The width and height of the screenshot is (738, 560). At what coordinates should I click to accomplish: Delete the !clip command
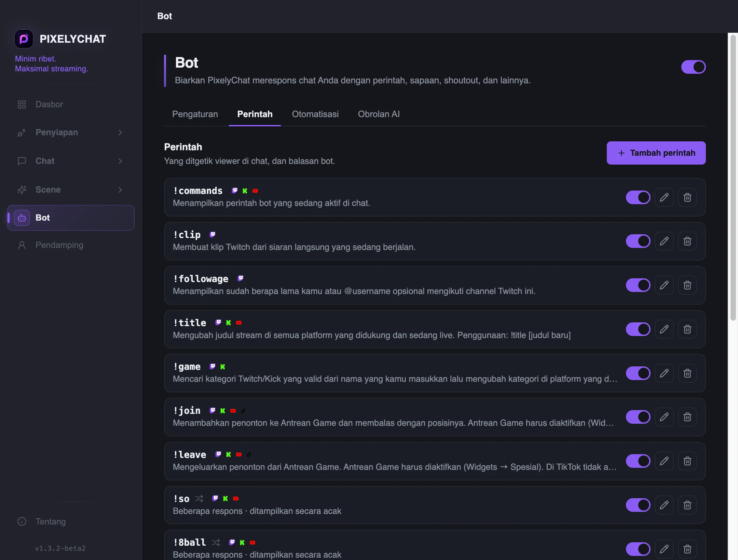point(687,241)
